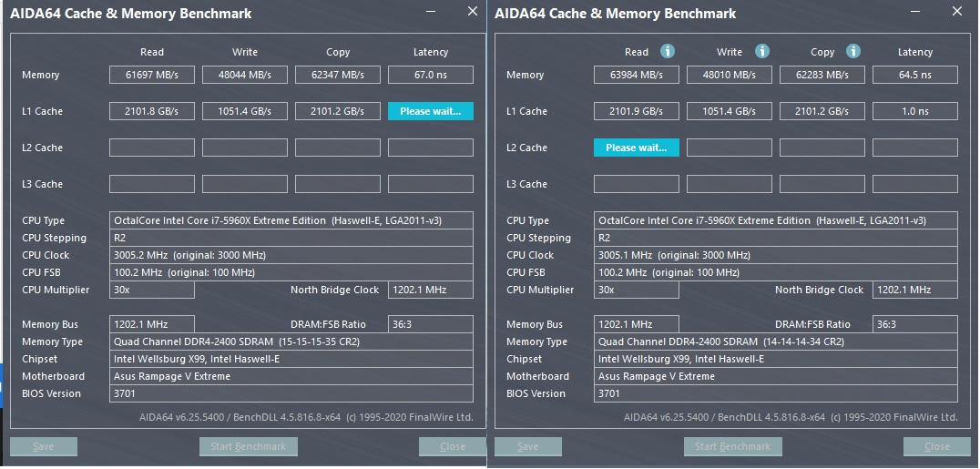
Task: Click CPU Multiplier 30x in left window
Action: pos(152,290)
